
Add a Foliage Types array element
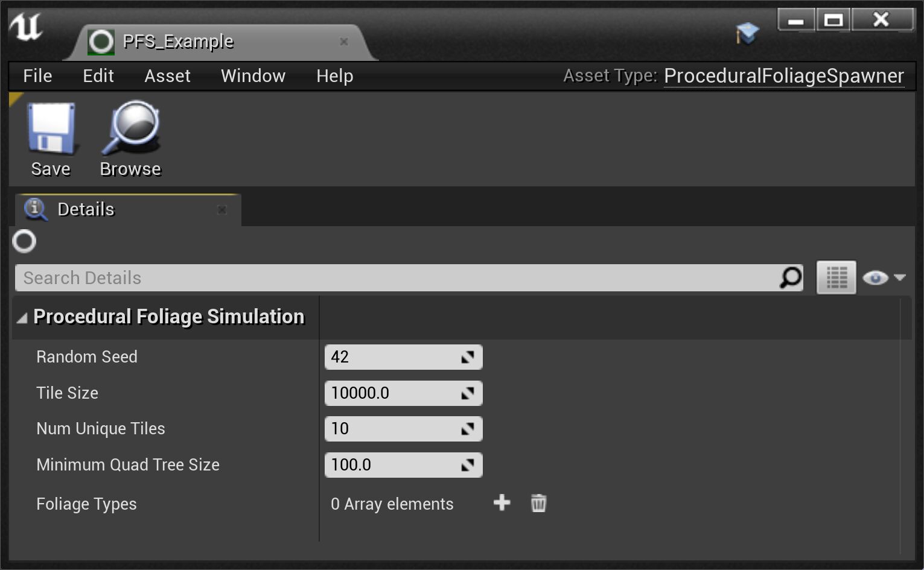(x=502, y=502)
